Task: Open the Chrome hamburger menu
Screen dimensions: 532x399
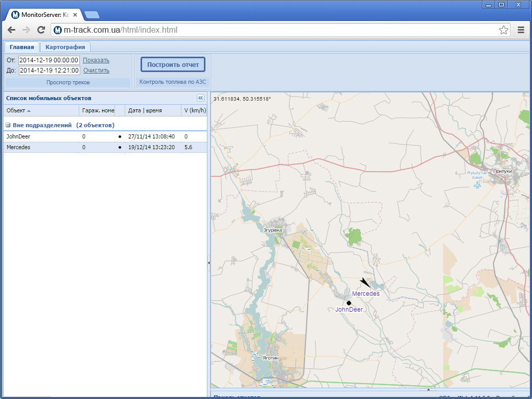Action: click(x=521, y=30)
